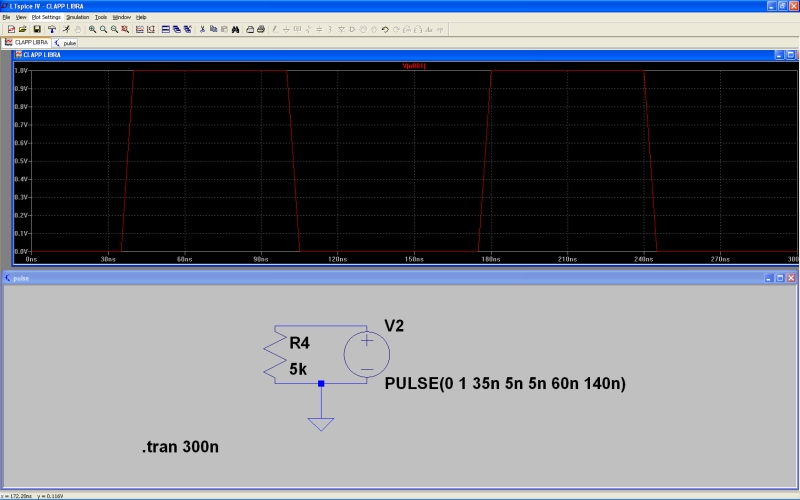Click the Cut scissors icon
Viewport: 800px width, 500px height.
201,30
